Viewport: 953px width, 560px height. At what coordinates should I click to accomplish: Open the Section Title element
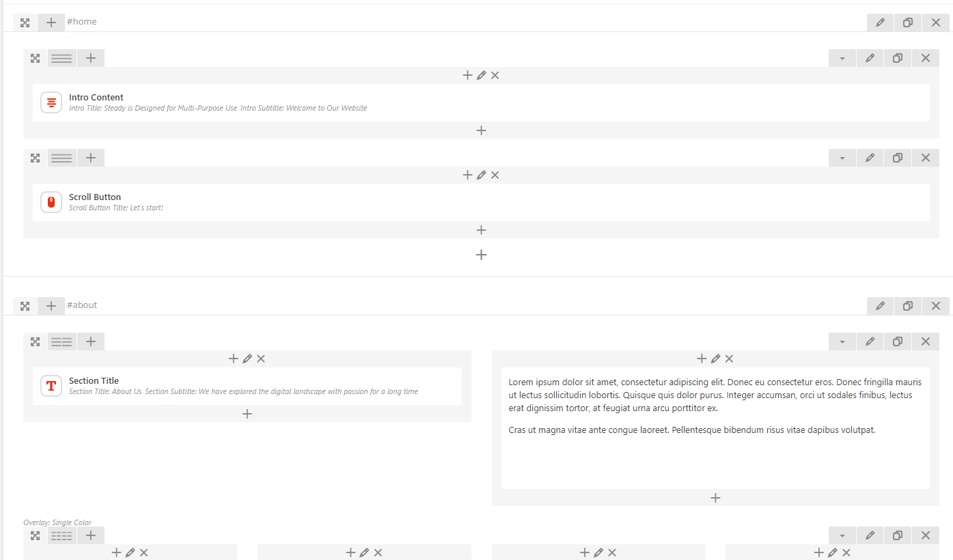click(x=94, y=381)
